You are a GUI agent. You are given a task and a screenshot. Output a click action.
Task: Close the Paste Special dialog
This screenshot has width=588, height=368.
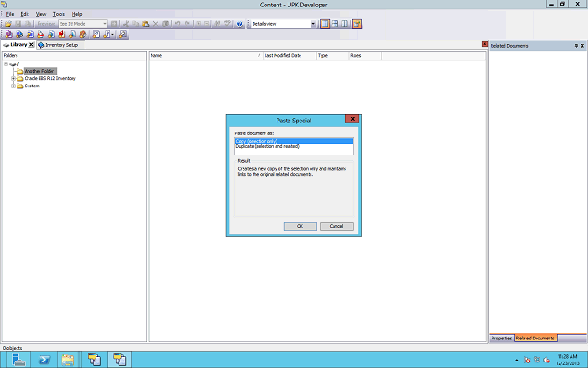[x=352, y=119]
